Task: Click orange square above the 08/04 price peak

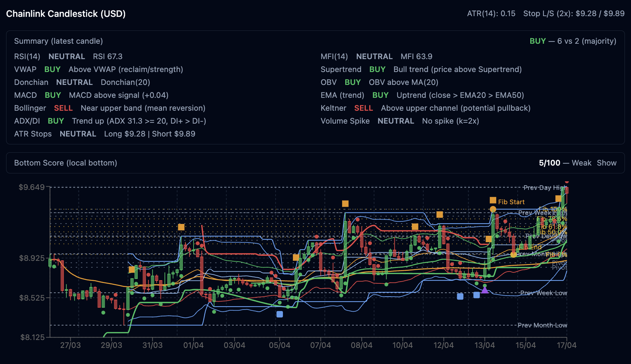Action: [345, 203]
